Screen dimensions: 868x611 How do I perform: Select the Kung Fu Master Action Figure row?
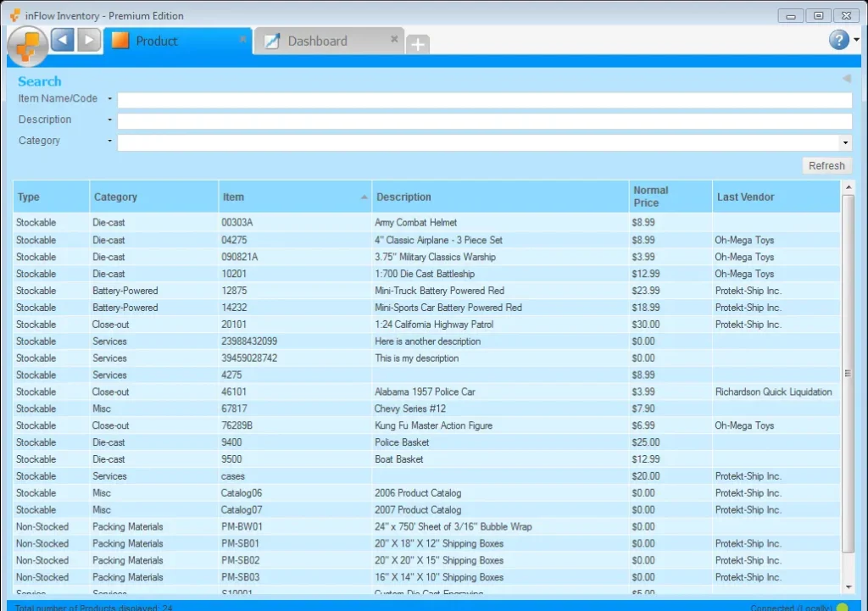point(426,425)
